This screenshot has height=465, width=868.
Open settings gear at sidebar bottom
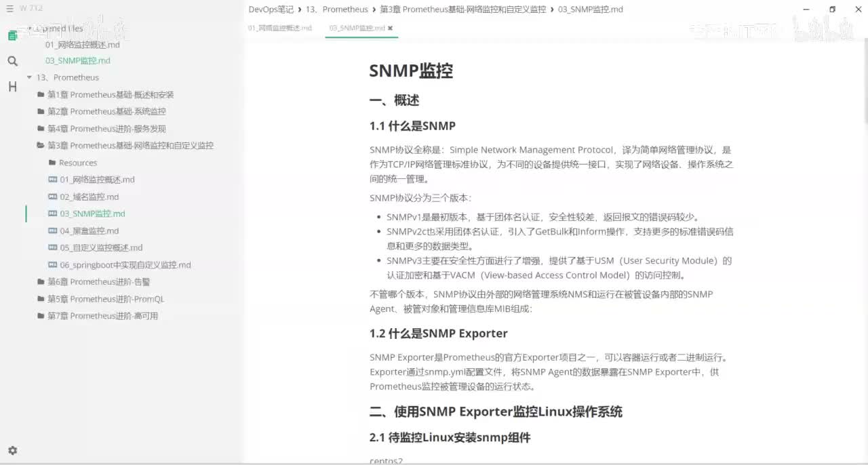(12, 450)
